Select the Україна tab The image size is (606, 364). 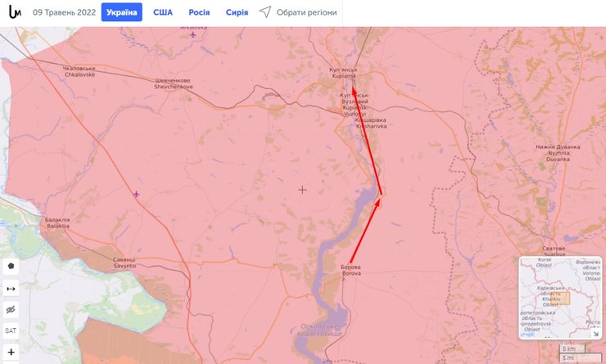(121, 12)
